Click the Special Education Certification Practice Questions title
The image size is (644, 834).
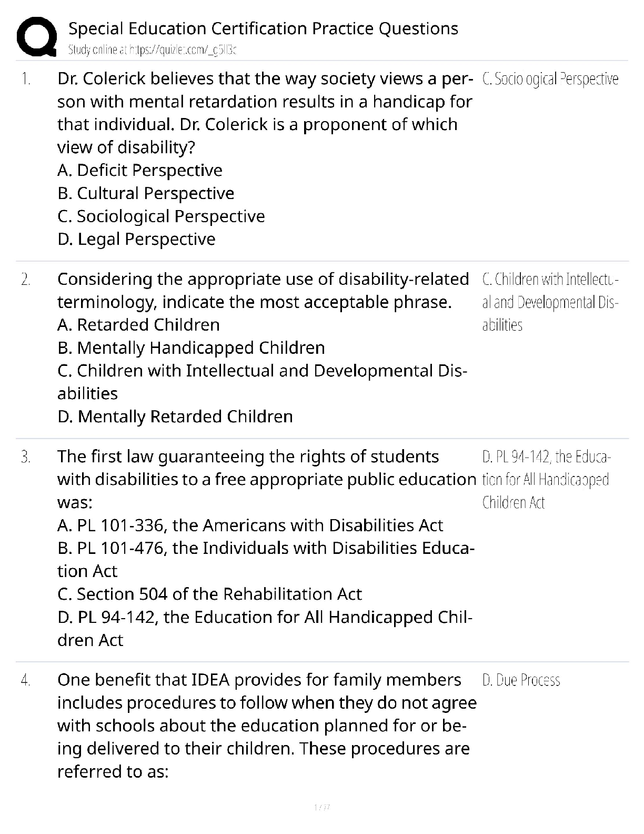[263, 28]
